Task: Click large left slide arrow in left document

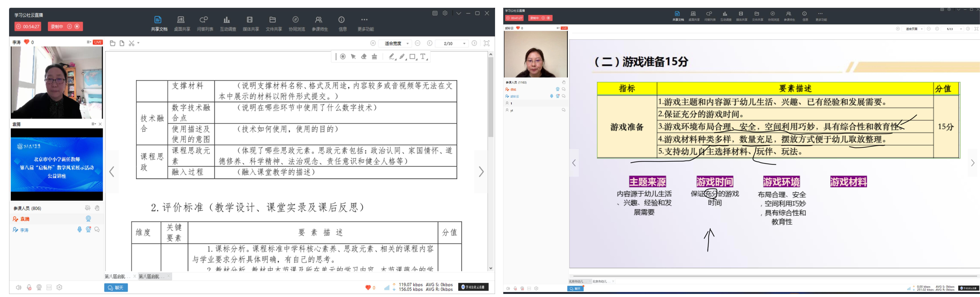Action: (x=112, y=172)
